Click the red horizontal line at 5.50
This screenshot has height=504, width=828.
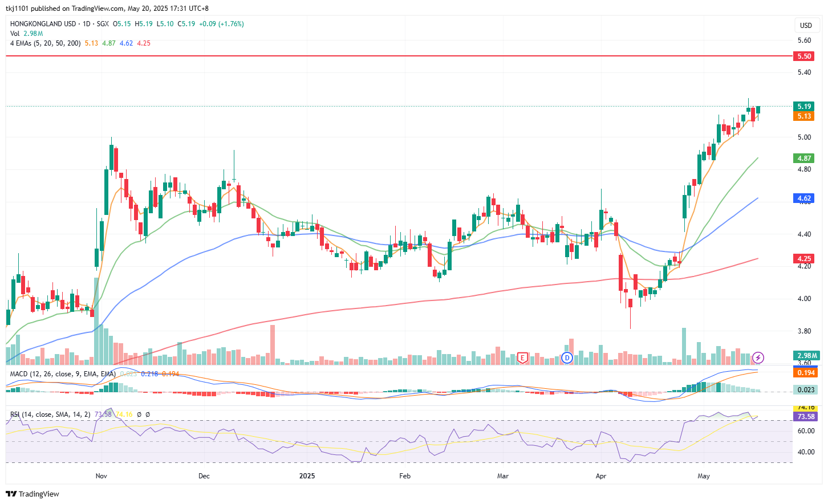[x=399, y=56]
